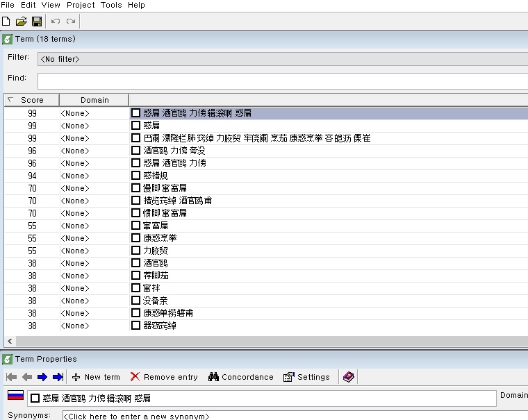Save using the floppy disk icon
This screenshot has width=528, height=420.
click(x=37, y=22)
